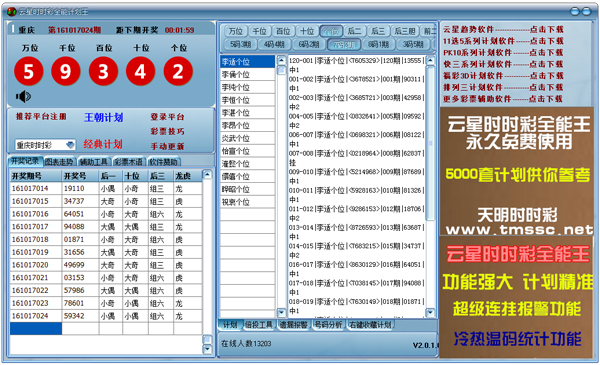Click the red ball showing 5 under 万位
The height and width of the screenshot is (365, 600).
[29, 71]
